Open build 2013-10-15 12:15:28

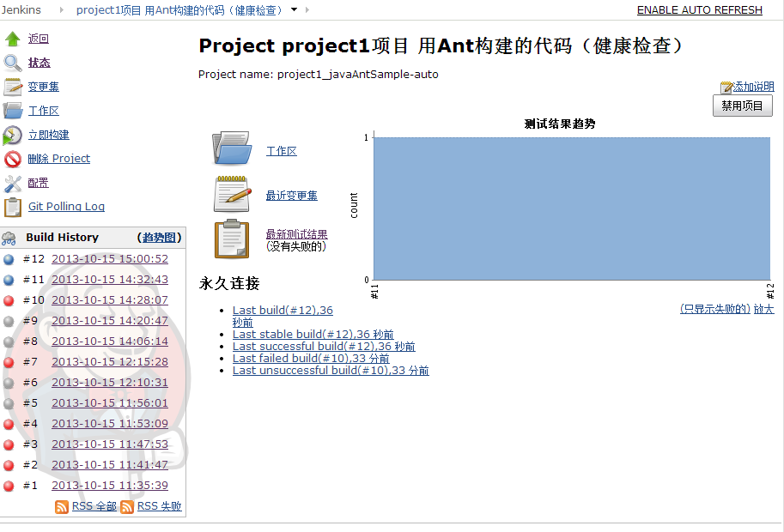(110, 361)
